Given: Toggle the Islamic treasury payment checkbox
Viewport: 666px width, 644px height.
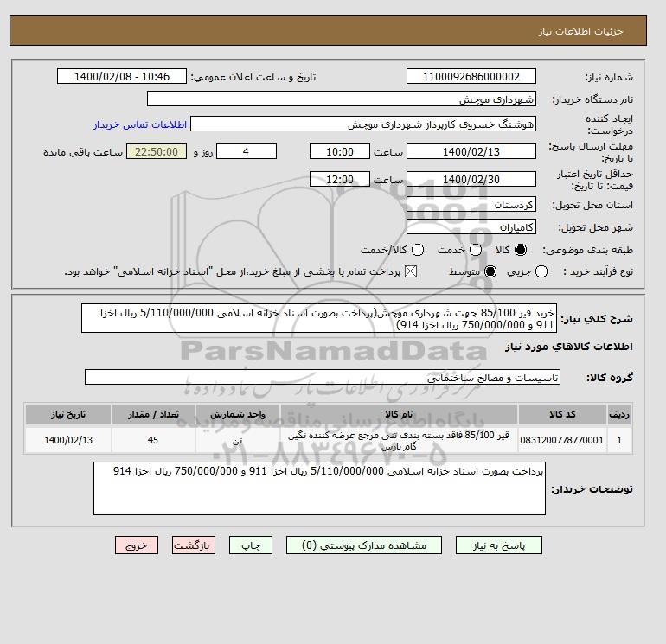Looking at the screenshot, I should [410, 271].
